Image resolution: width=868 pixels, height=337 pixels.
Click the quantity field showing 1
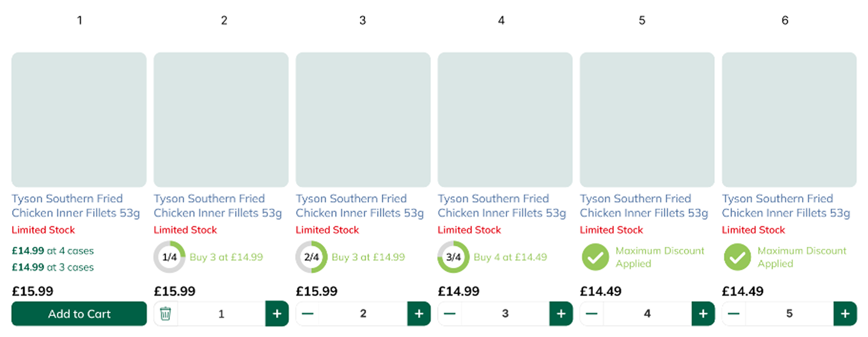[221, 314]
